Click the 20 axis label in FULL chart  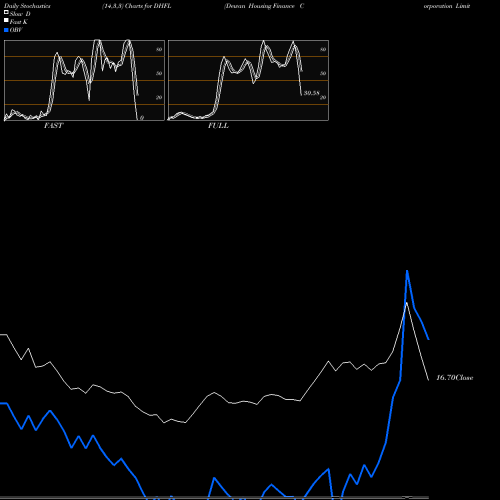323,97
